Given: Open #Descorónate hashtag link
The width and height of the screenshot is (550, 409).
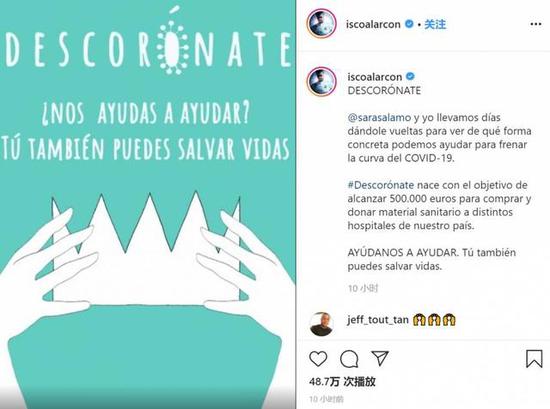Looking at the screenshot, I should (381, 185).
